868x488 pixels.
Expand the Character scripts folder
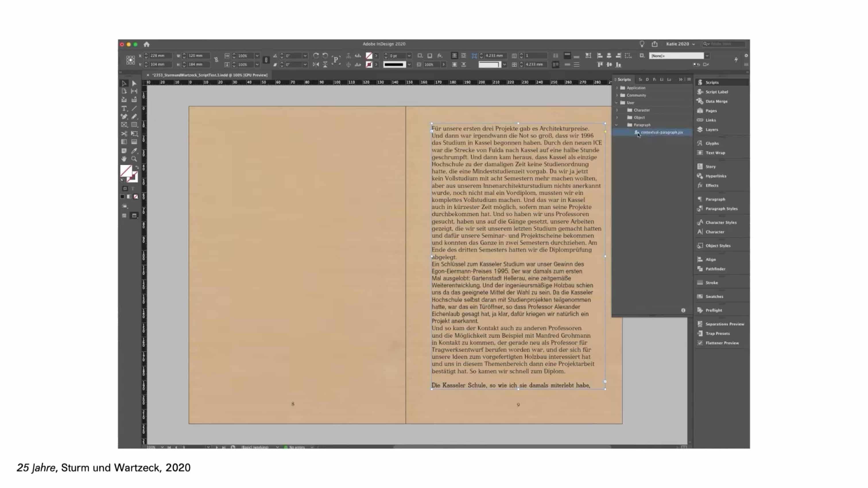[x=617, y=110]
